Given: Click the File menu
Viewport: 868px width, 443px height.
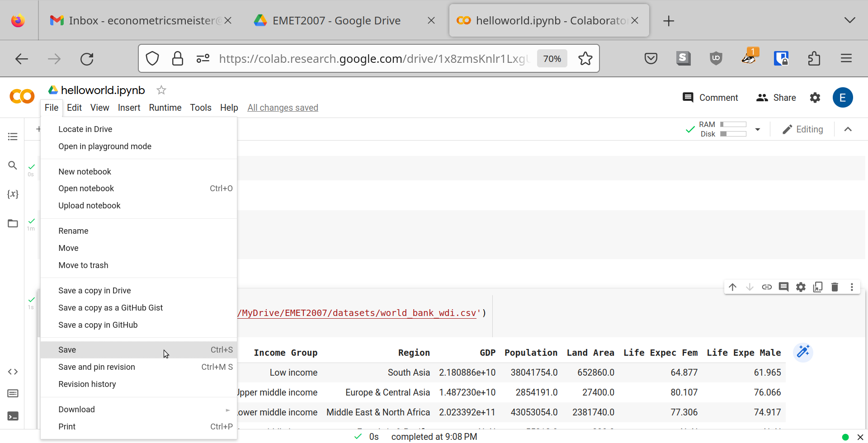Looking at the screenshot, I should tap(52, 108).
